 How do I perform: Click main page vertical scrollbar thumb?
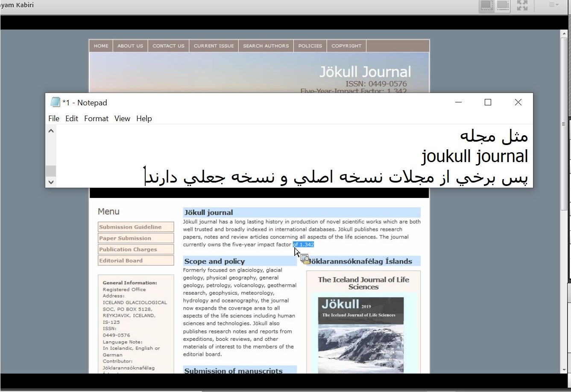coord(564,125)
